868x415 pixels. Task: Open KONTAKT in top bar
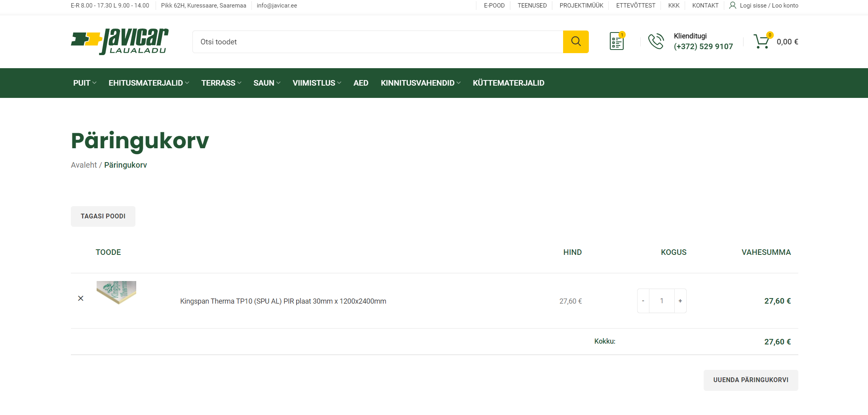[x=705, y=6]
